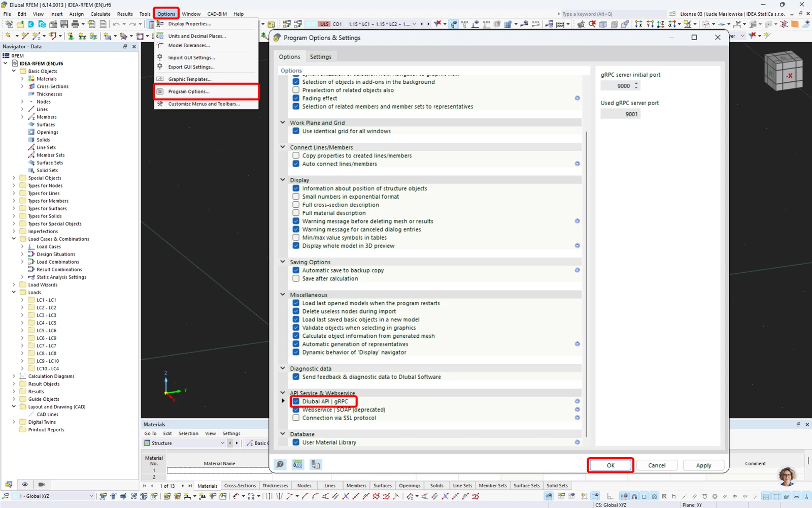Select the Printout Reports item in Navigator
The height and width of the screenshot is (508, 812).
pyautogui.click(x=46, y=430)
